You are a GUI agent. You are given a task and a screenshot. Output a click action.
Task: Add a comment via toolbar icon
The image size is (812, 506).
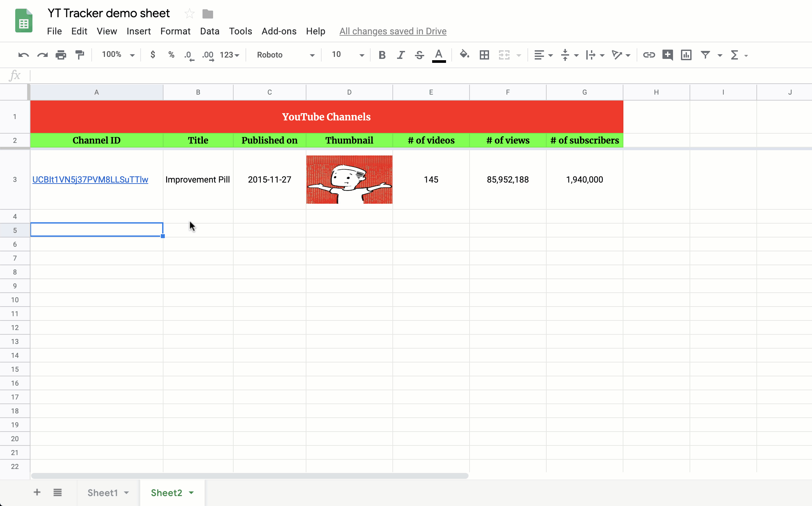[667, 55]
